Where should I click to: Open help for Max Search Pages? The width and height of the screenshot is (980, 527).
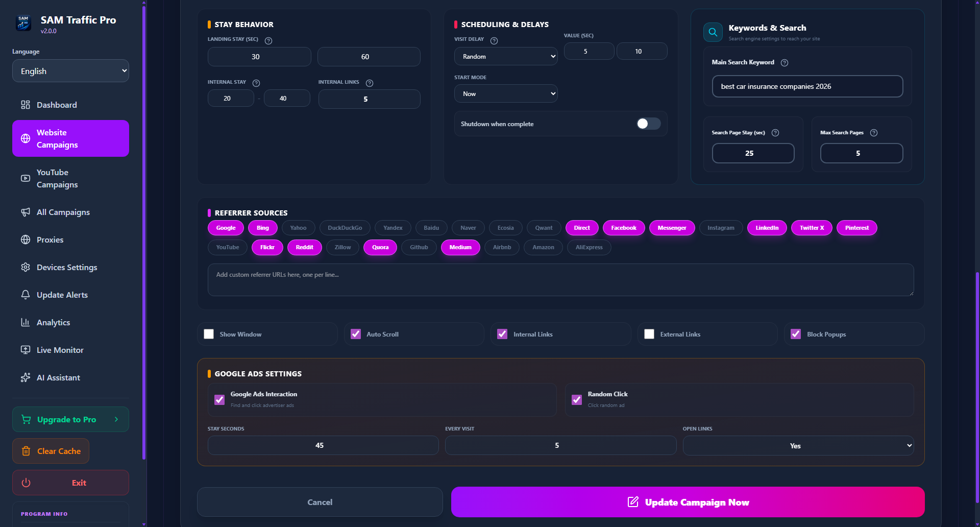(x=874, y=133)
